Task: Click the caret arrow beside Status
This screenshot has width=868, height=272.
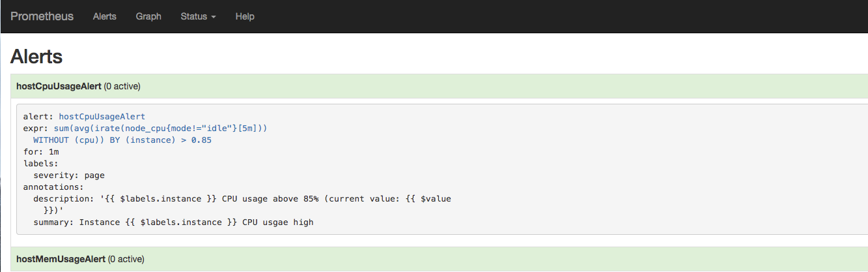Action: (x=213, y=17)
